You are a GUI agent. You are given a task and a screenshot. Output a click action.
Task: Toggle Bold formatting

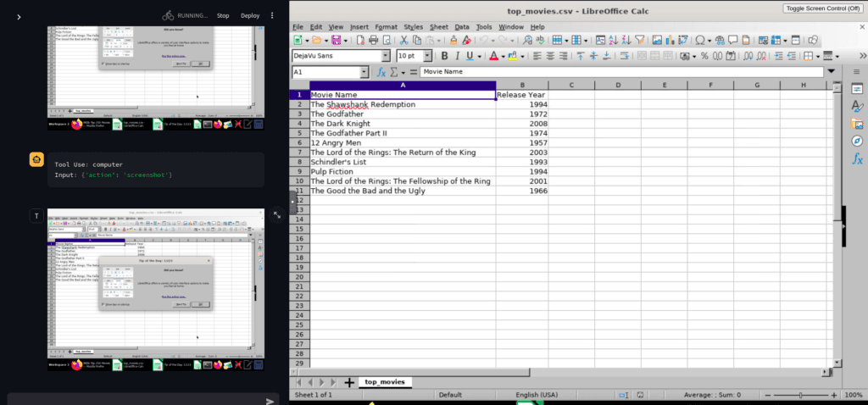tap(444, 56)
